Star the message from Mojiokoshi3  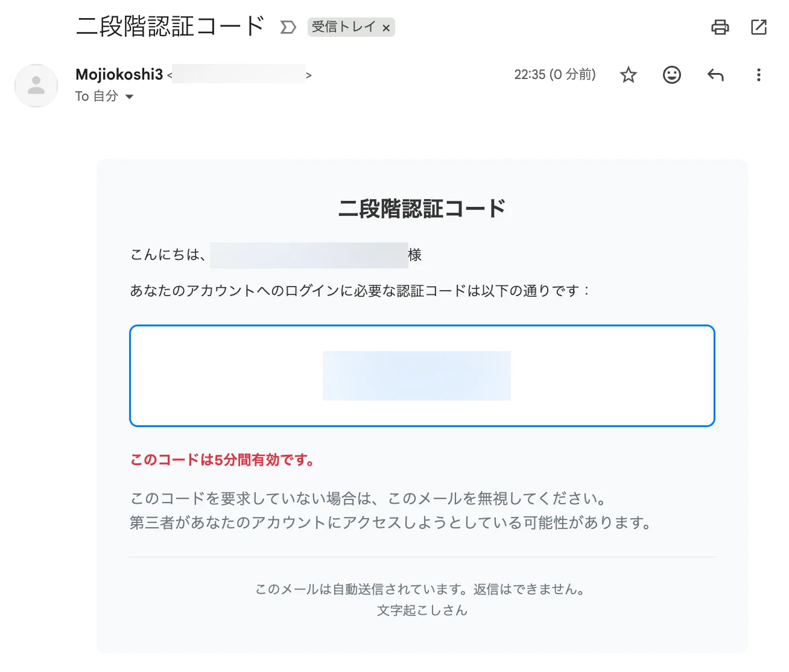628,75
